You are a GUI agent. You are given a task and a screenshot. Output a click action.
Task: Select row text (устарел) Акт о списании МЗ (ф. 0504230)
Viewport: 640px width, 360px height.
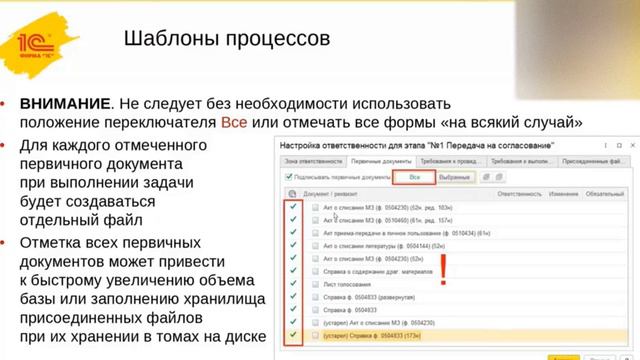coord(379,323)
